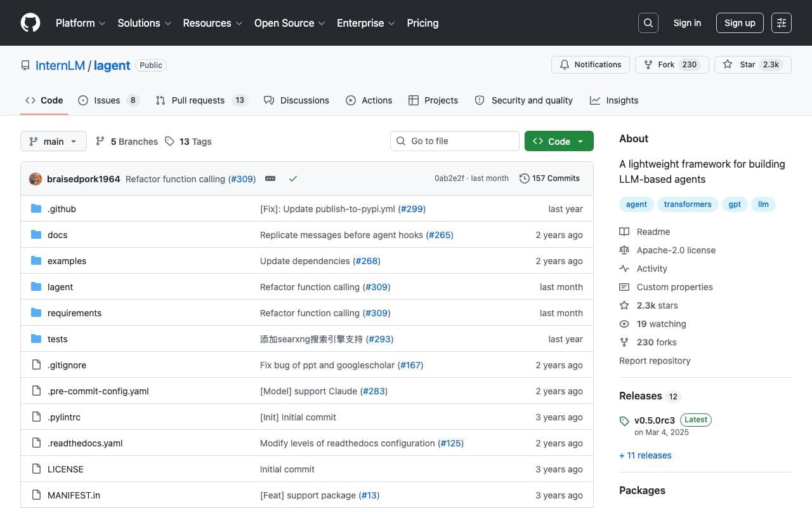Switch to the Code tab
The width and height of the screenshot is (812, 508).
(x=44, y=100)
